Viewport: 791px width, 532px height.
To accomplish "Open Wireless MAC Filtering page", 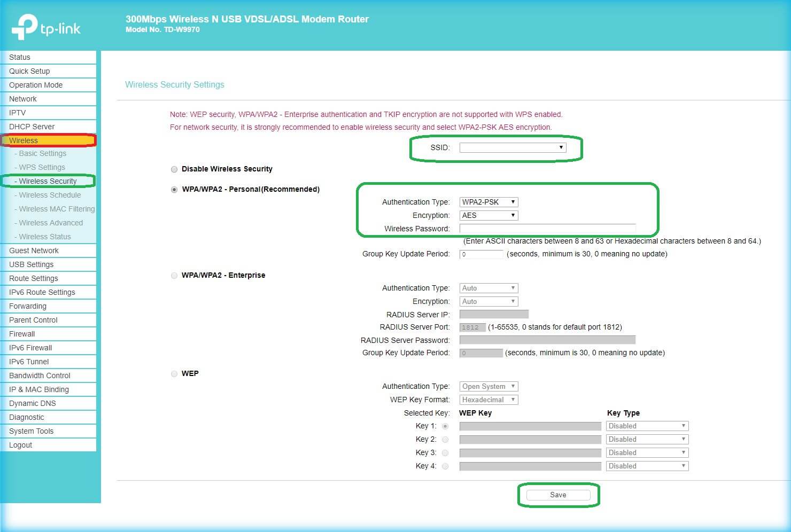I will point(57,209).
